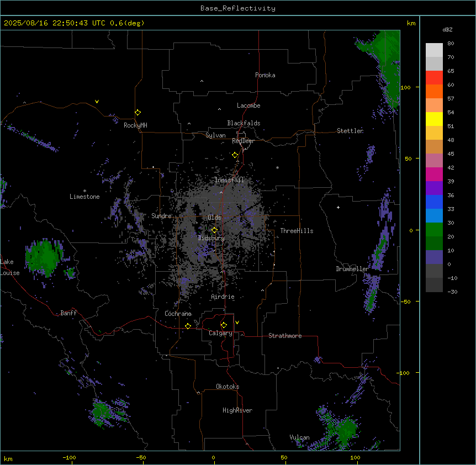476x465 pixels.
Task: Select the yellow diamond marker below Cochrane
Action: pyautogui.click(x=188, y=326)
